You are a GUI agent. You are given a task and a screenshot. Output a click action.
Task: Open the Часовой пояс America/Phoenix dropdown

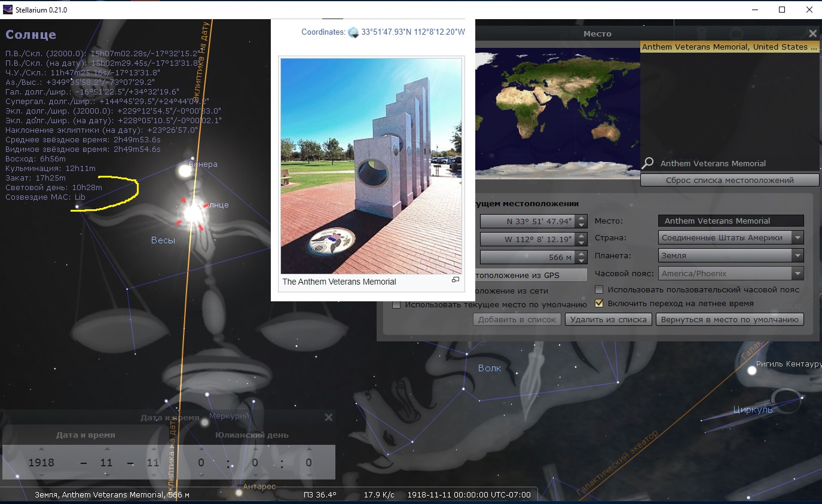(x=797, y=273)
